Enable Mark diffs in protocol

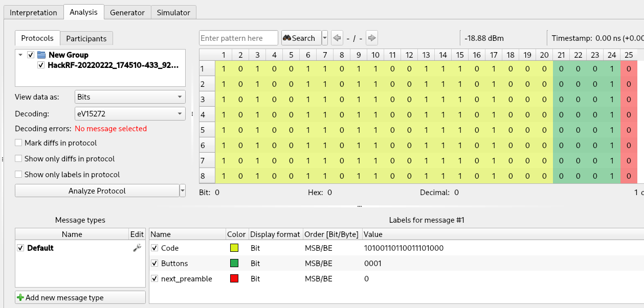[x=19, y=143]
